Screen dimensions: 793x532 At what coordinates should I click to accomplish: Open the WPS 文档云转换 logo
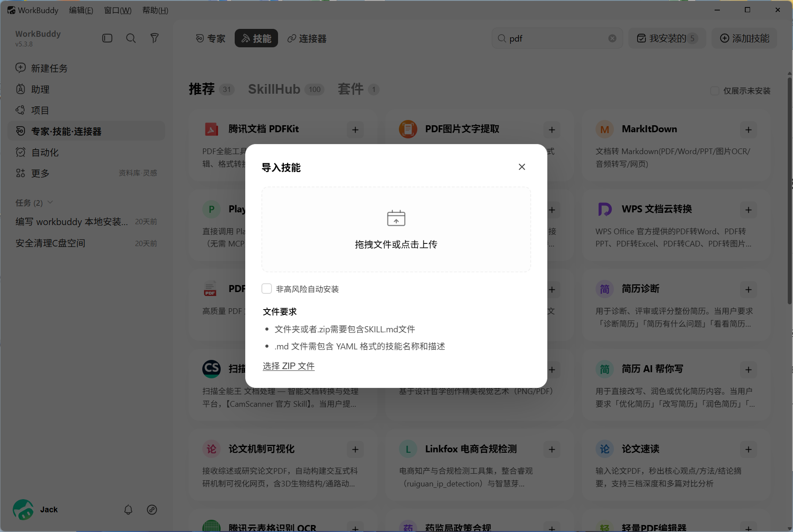[605, 209]
